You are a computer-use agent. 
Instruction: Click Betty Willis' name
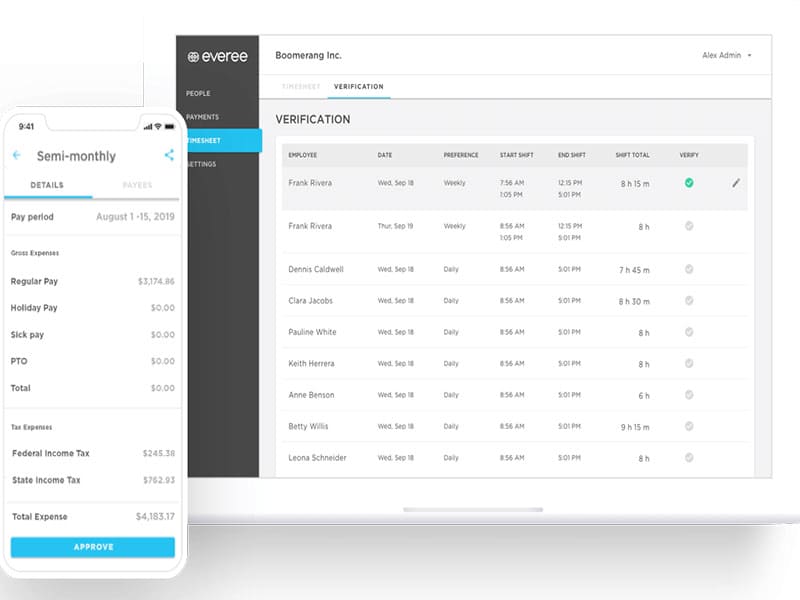(308, 426)
